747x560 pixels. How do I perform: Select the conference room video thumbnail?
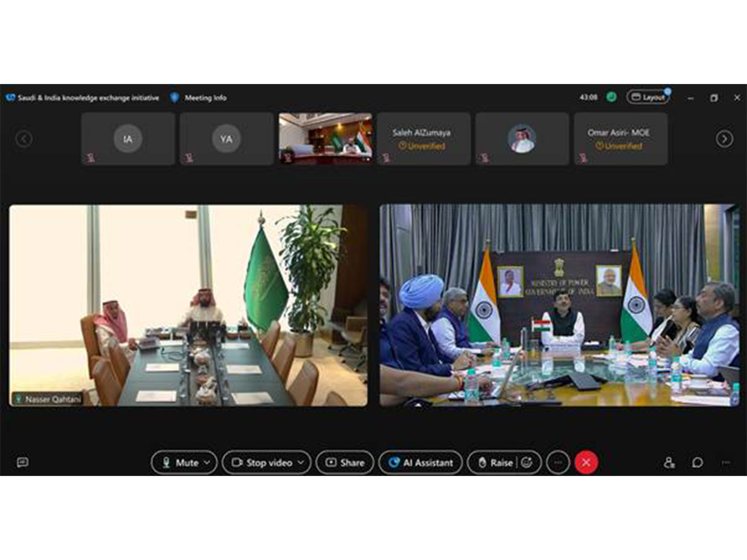point(325,139)
